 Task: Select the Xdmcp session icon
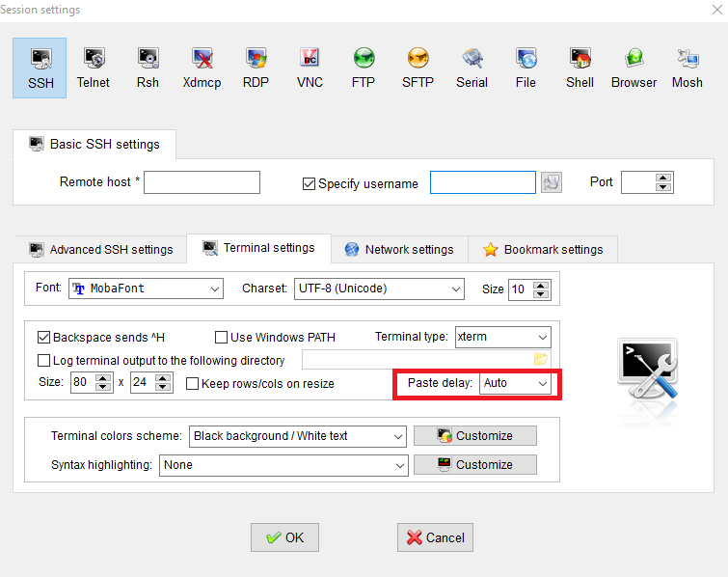tap(202, 68)
